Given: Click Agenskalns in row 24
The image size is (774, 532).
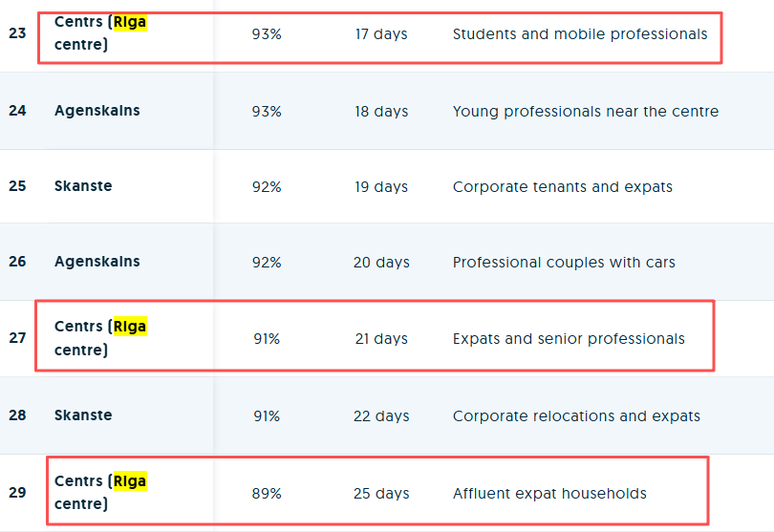Looking at the screenshot, I should 97,111.
